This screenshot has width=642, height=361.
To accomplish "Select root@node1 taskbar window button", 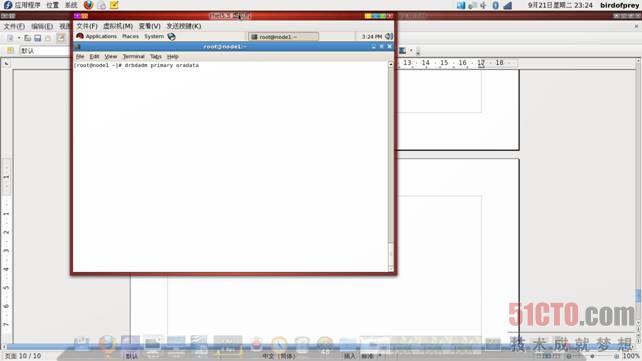I will (x=283, y=37).
